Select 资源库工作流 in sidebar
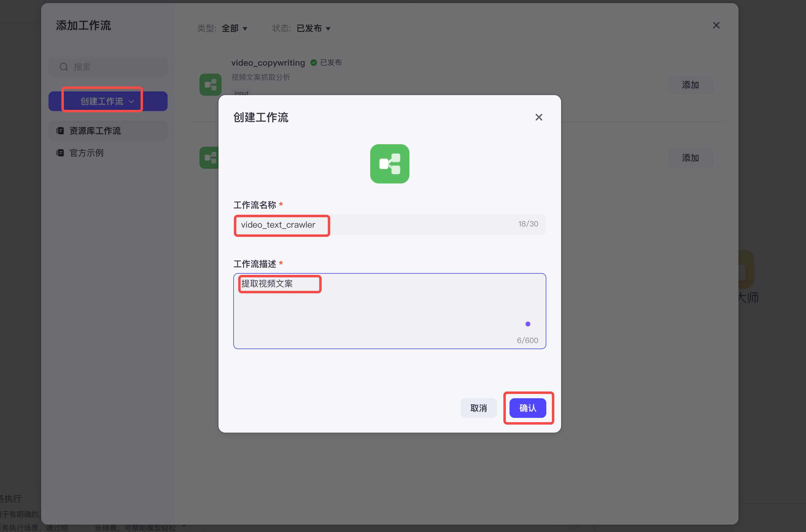 coord(108,131)
